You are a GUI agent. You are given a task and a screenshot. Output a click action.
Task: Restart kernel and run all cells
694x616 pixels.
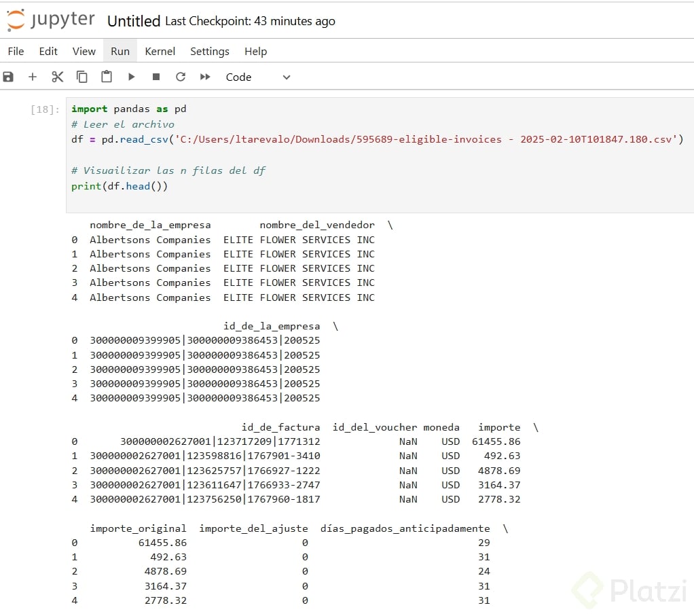[x=205, y=77]
